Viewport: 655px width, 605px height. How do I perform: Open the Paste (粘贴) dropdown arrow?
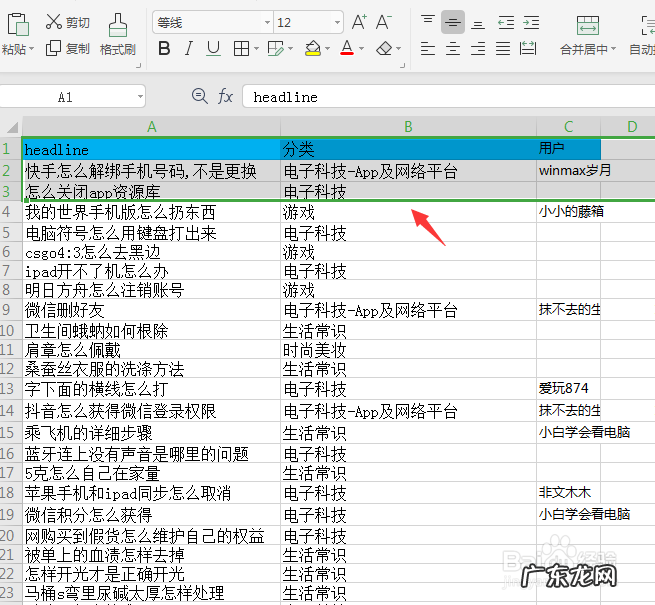[31, 49]
